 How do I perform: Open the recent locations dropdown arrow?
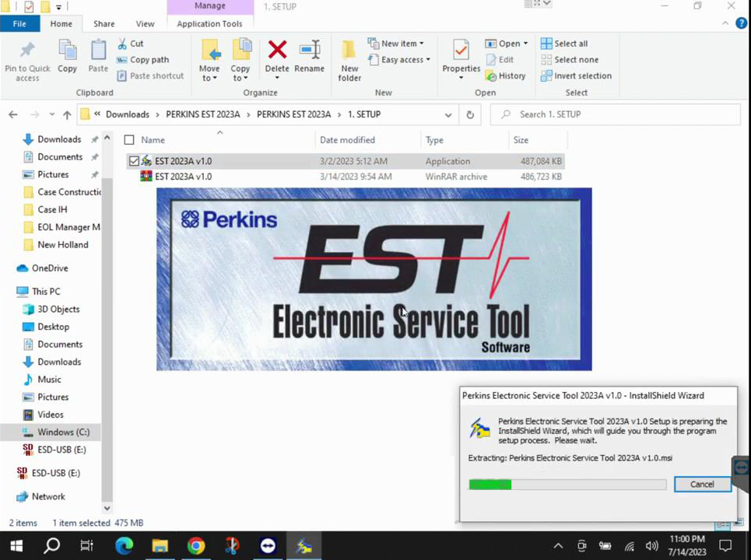(x=51, y=114)
